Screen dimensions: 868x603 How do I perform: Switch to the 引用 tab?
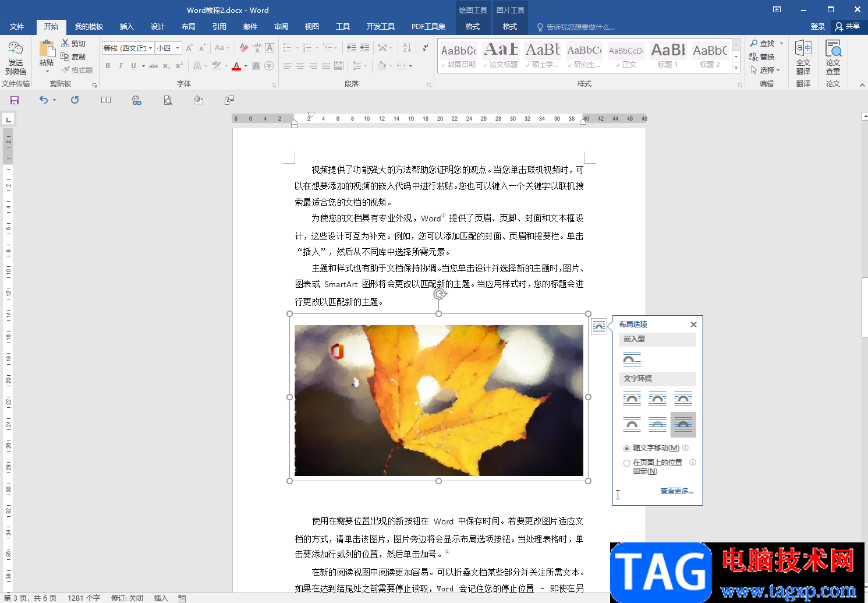(x=219, y=27)
